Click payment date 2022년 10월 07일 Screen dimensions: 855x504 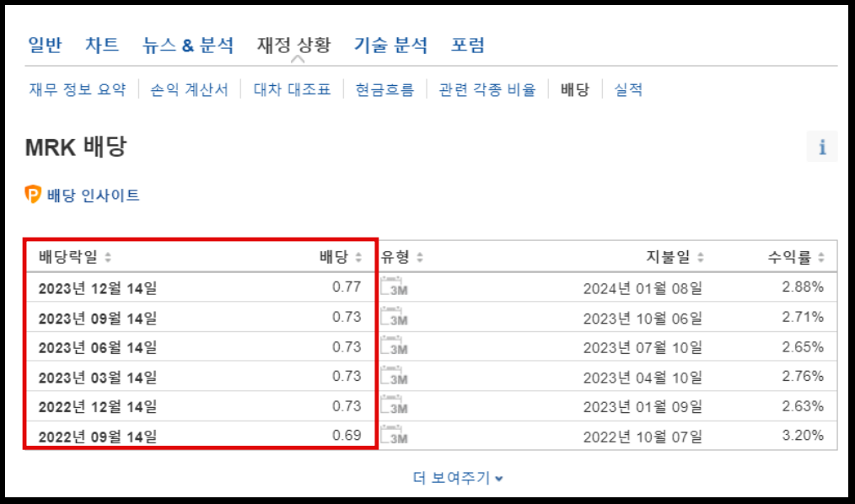(643, 437)
